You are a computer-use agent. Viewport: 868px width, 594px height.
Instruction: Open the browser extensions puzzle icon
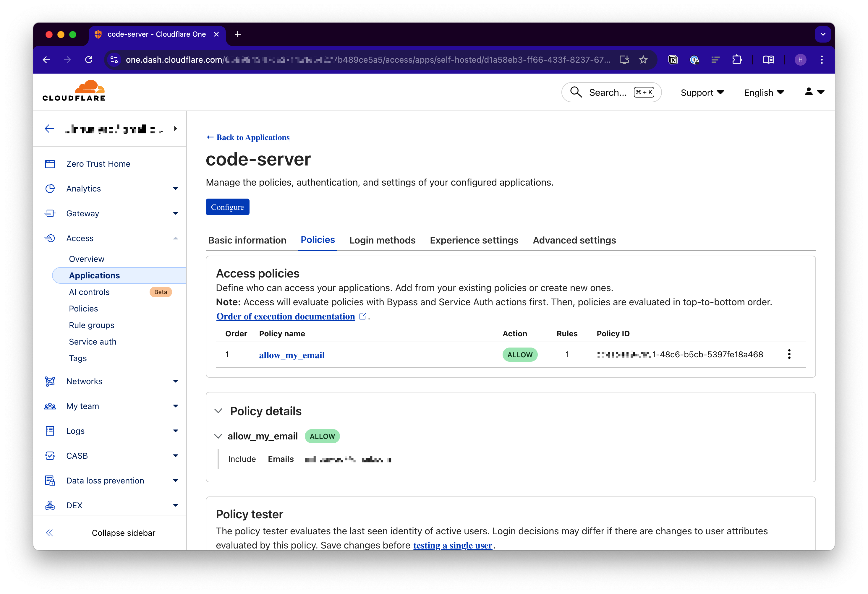point(736,60)
